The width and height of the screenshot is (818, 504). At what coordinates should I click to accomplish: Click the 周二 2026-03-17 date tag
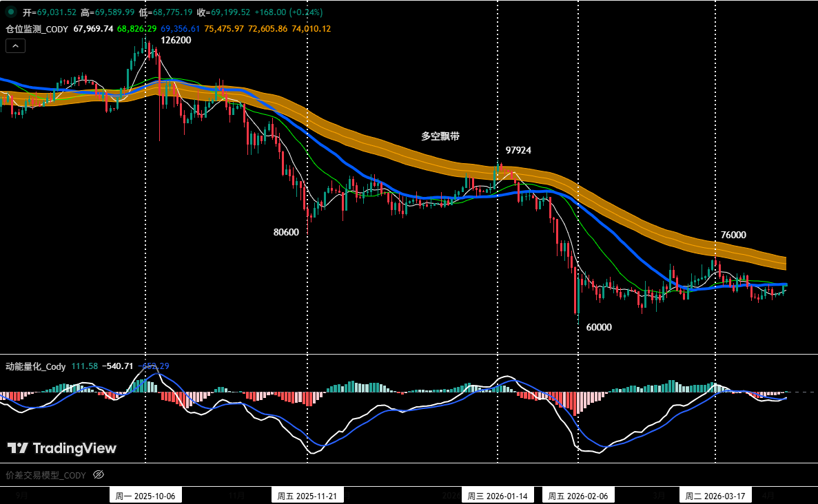[x=715, y=495]
